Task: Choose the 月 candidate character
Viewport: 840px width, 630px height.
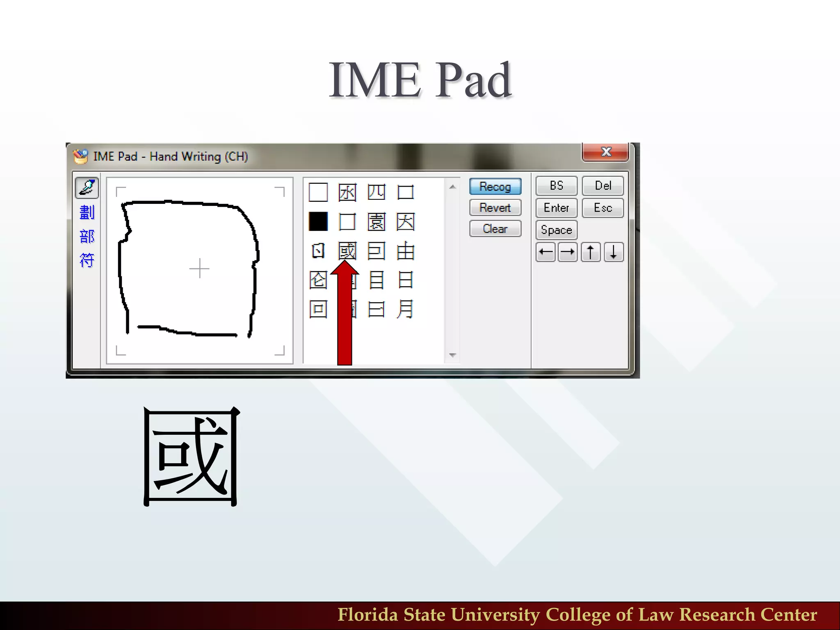Action: pos(406,309)
